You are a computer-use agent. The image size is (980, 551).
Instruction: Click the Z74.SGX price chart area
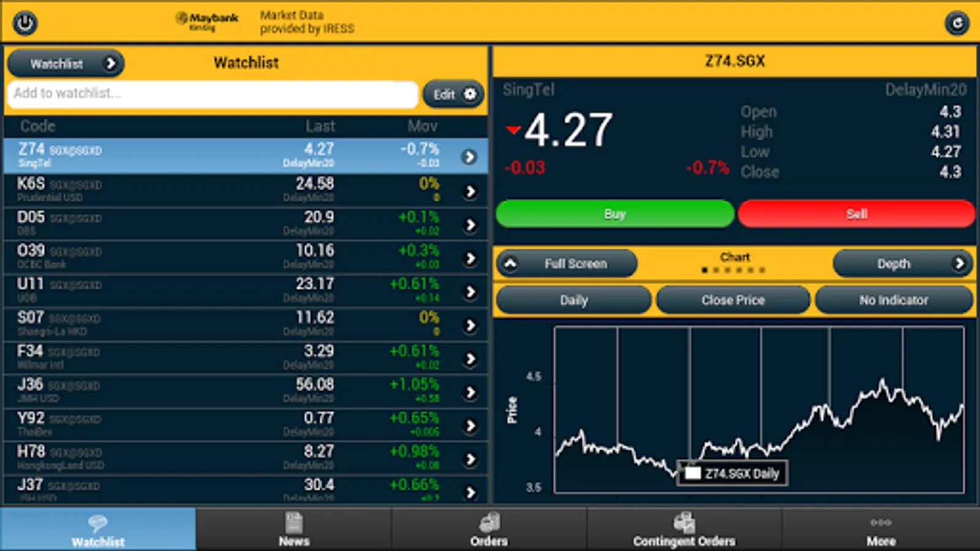tap(759, 410)
